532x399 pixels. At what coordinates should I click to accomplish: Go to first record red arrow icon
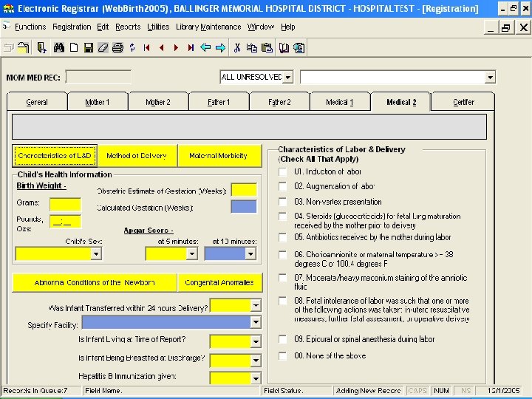point(146,48)
